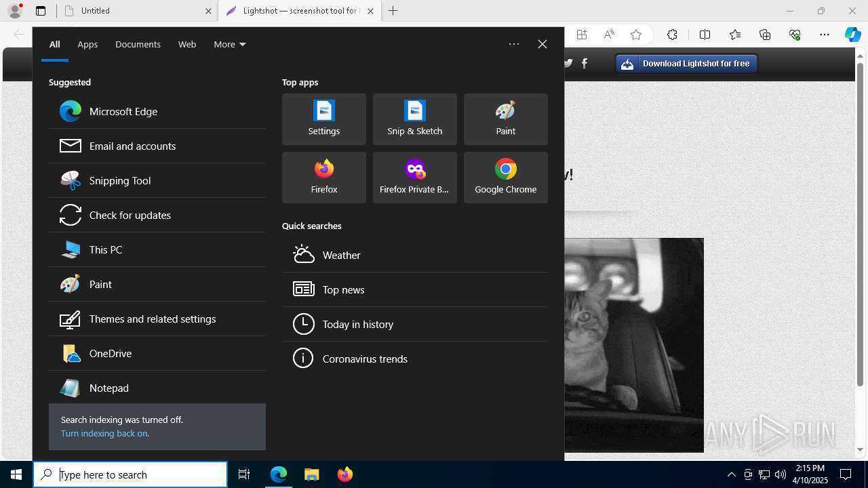Add page to favorites star
The image size is (868, 488).
pos(635,35)
